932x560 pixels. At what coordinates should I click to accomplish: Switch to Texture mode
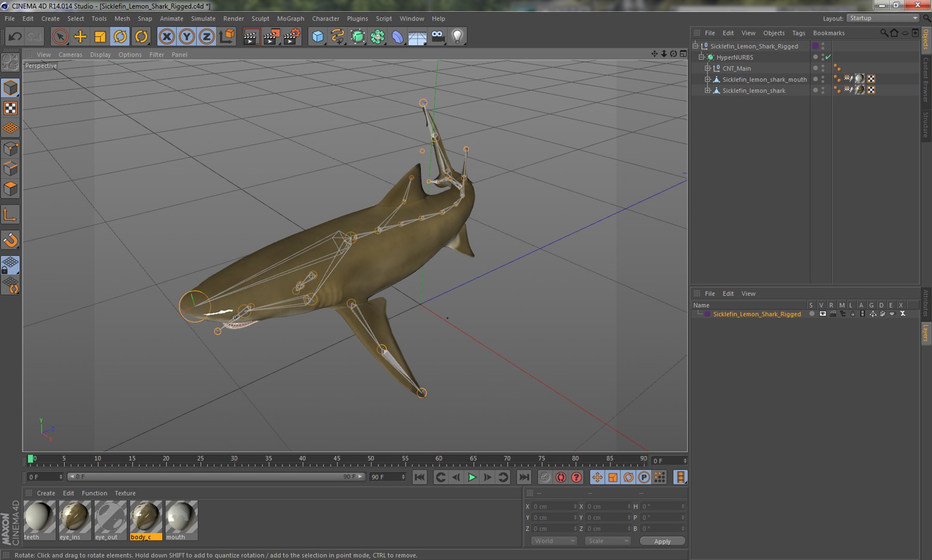click(x=10, y=108)
